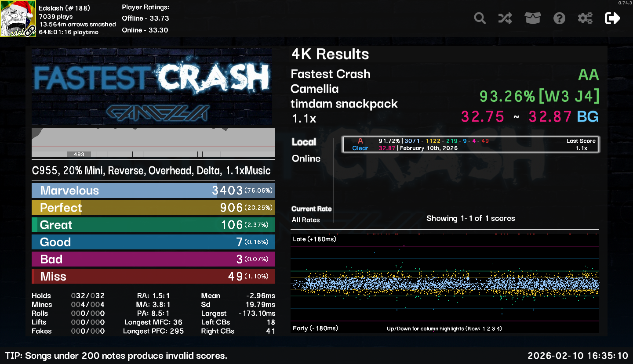Open the pack downloads box icon
The image size is (633, 364).
[532, 18]
